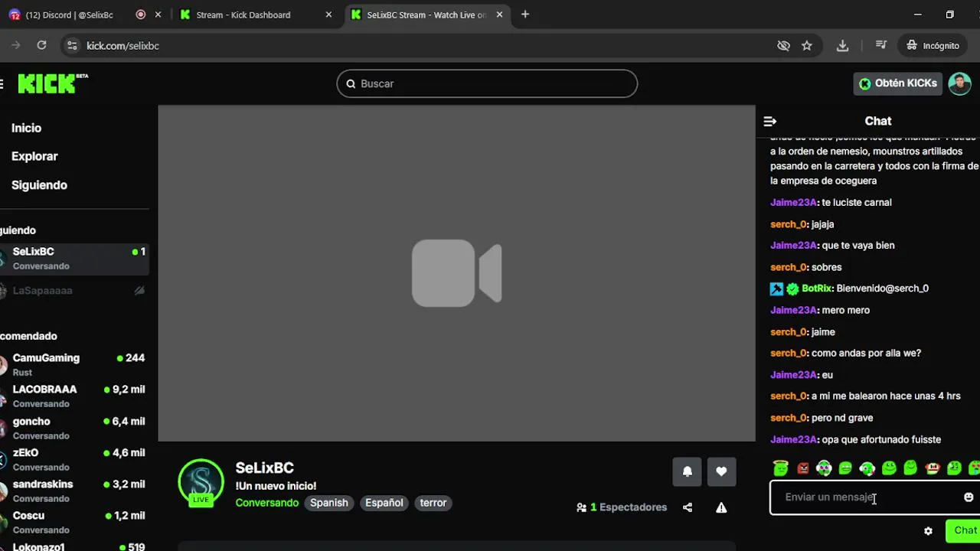Click chat message 'pero nd grave'
Image resolution: width=980 pixels, height=551 pixels.
[x=842, y=418]
